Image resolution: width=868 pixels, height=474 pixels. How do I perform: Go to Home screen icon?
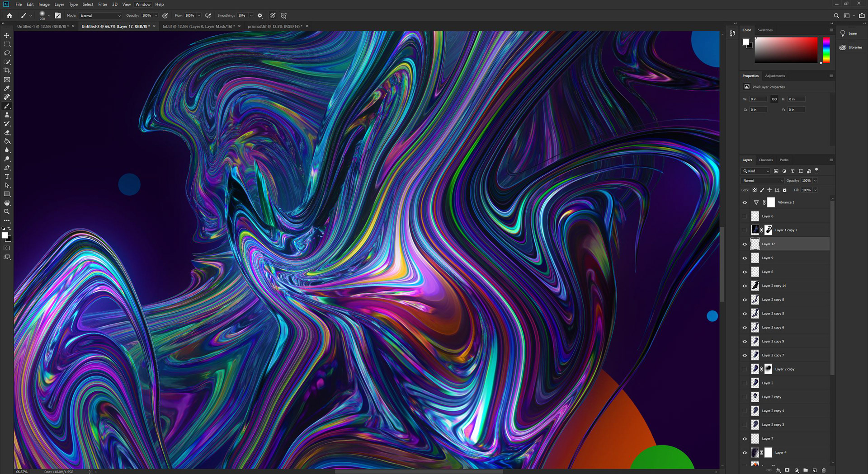coord(9,15)
